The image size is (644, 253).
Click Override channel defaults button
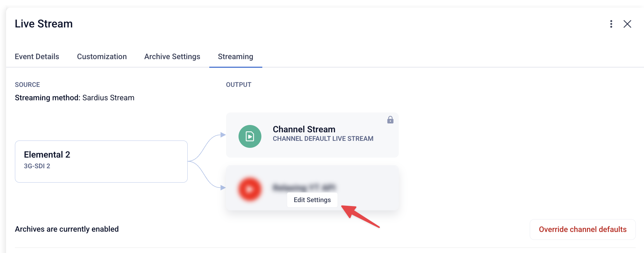point(582,230)
